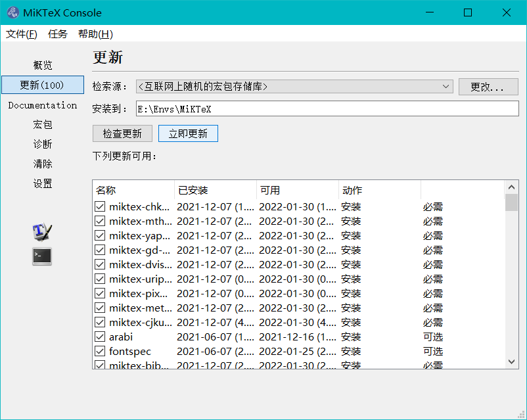The image size is (527, 420).
Task: Click the scrollbar down arrow in package list
Action: (x=511, y=362)
